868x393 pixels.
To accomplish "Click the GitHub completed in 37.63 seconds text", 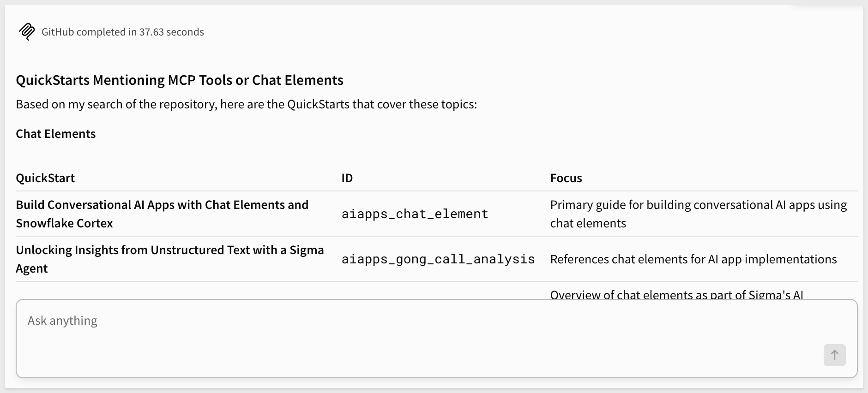I will [123, 32].
